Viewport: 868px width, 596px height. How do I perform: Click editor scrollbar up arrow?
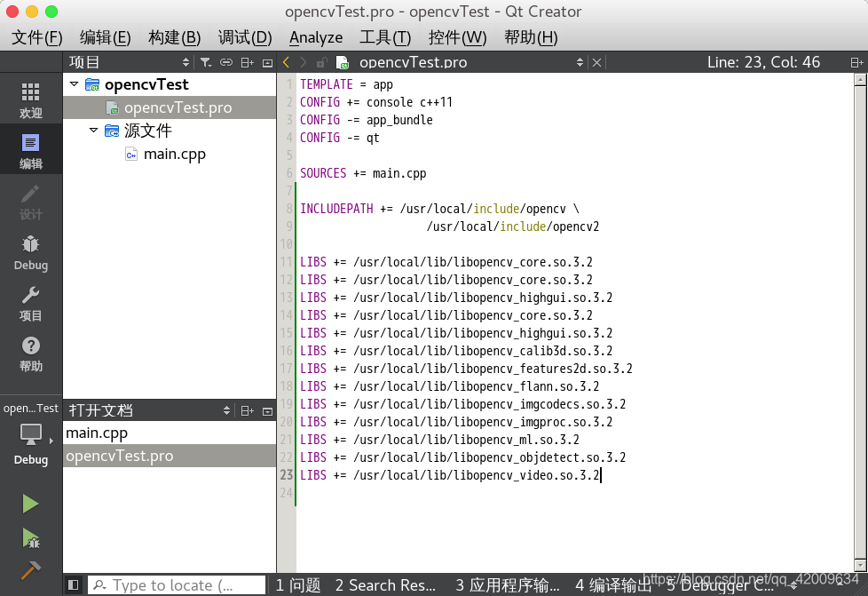coord(860,80)
